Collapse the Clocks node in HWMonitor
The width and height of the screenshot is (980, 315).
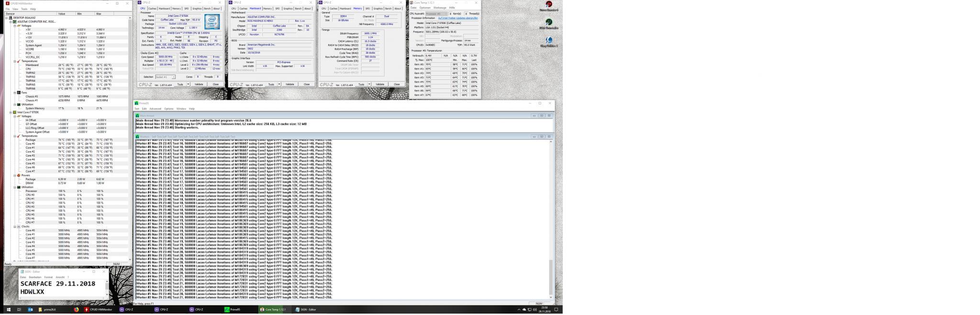click(15, 226)
